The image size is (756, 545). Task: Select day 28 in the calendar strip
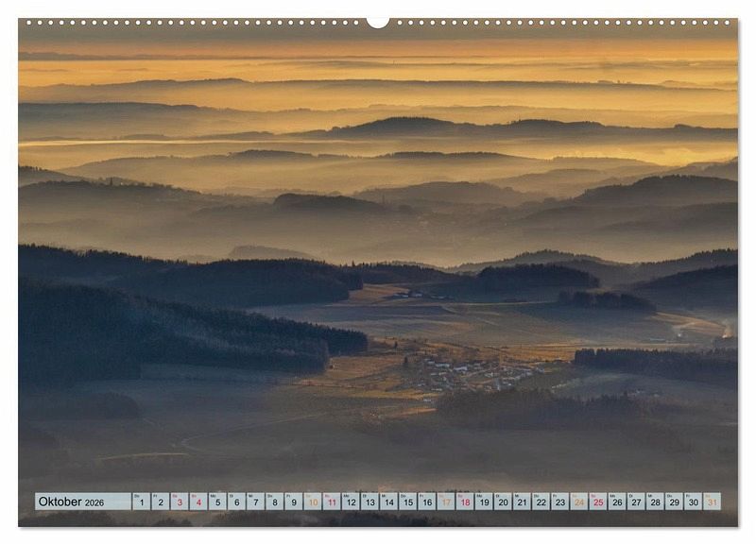tap(655, 502)
